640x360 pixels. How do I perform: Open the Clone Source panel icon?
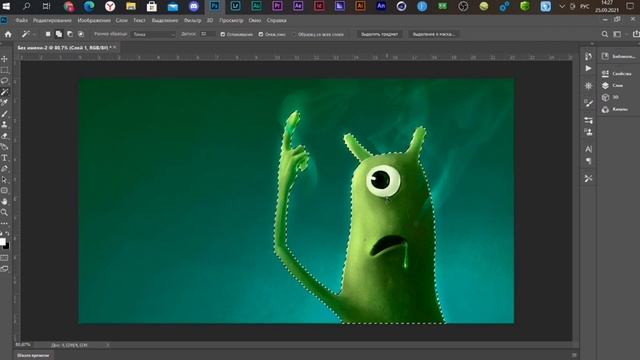click(588, 132)
